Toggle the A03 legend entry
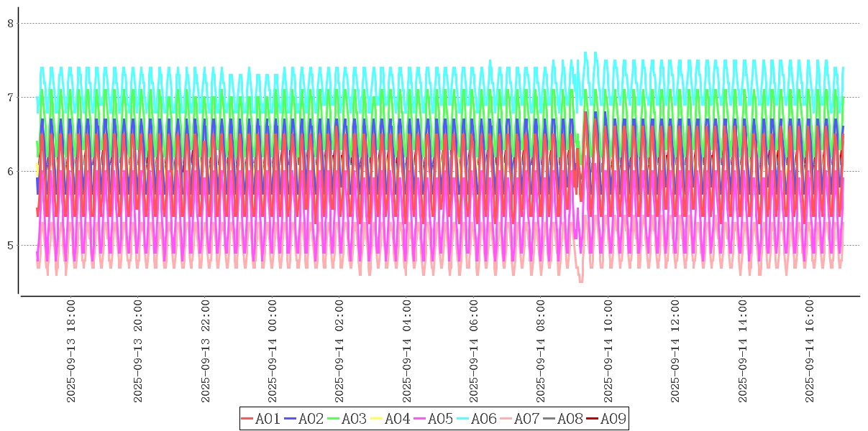Image resolution: width=868 pixels, height=431 pixels. coord(354,419)
